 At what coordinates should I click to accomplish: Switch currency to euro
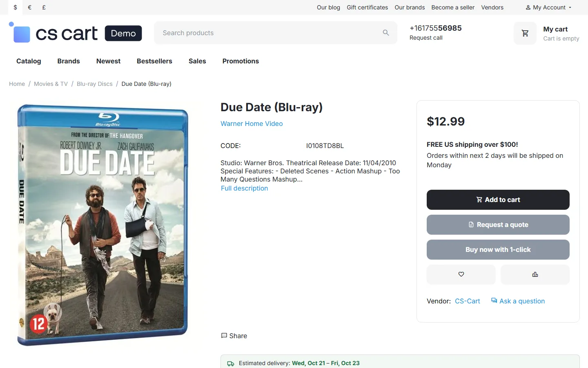pyautogui.click(x=29, y=7)
